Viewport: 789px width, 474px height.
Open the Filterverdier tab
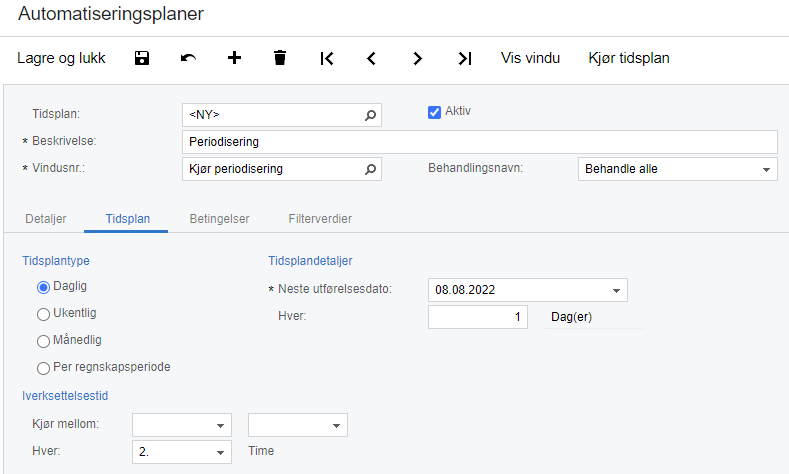(320, 219)
